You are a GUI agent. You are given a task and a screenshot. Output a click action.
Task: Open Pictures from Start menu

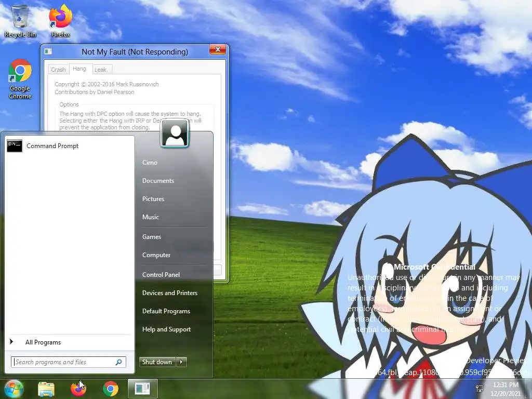153,199
